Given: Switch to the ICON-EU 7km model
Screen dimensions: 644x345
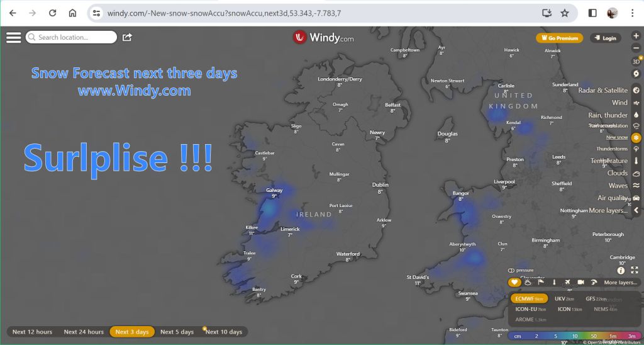Looking at the screenshot, I should pos(530,309).
